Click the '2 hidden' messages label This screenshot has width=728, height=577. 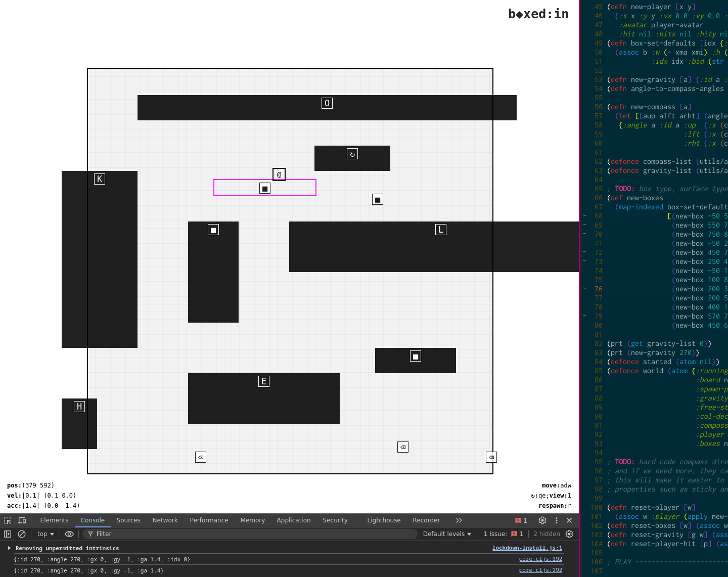[547, 534]
